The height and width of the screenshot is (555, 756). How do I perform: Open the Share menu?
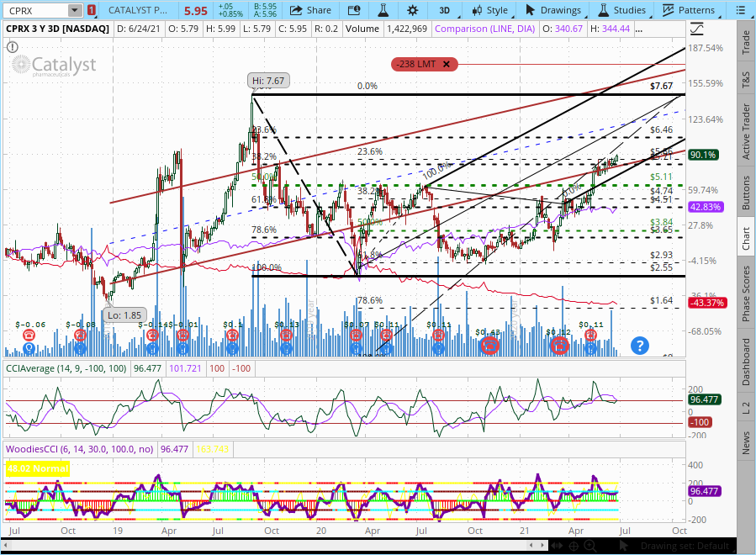[310, 10]
